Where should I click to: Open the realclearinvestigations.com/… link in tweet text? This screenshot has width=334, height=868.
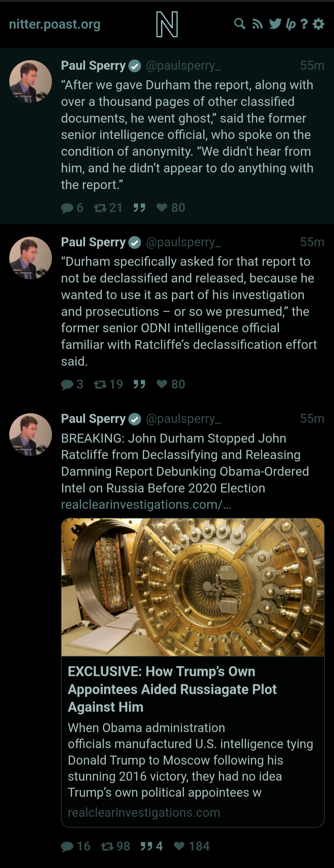146,504
